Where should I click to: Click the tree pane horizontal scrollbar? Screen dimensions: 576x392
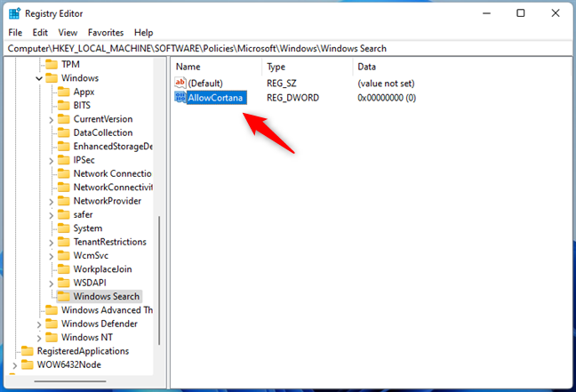(70, 381)
